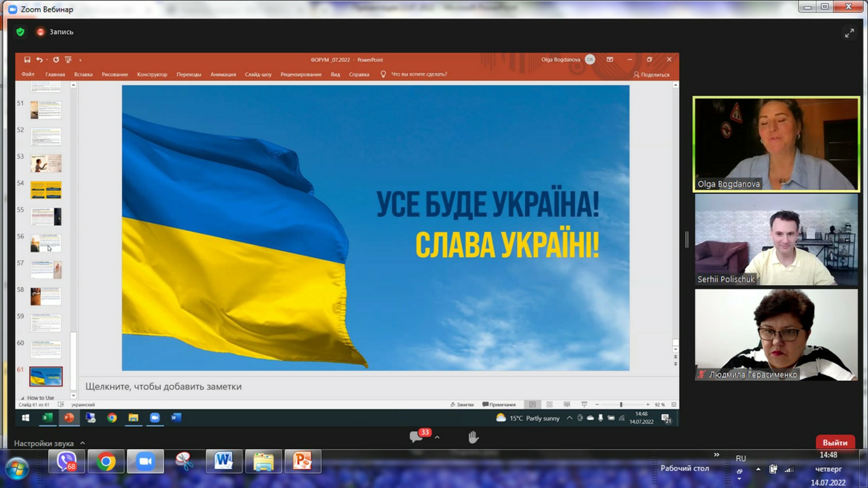The height and width of the screenshot is (488, 868).
Task: Expand the Настройки звука audio settings arrow
Action: point(82,443)
